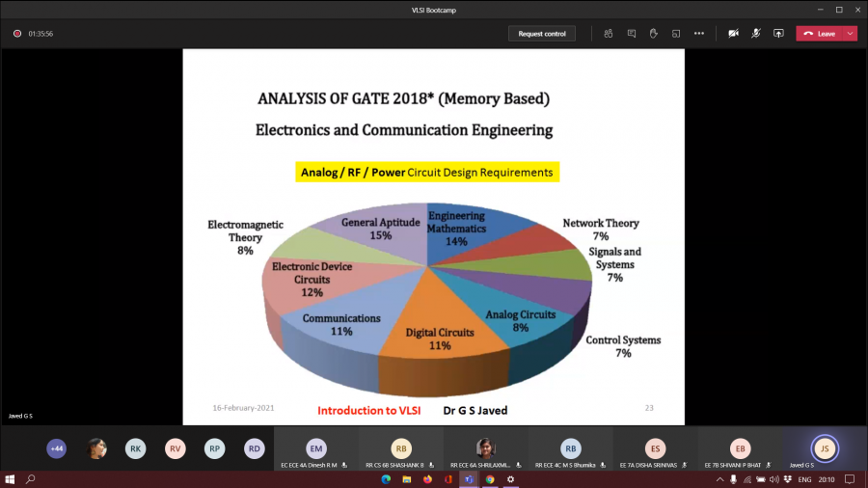The image size is (868, 488).
Task: Open Microsoft Edge from the taskbar
Action: coord(386,478)
